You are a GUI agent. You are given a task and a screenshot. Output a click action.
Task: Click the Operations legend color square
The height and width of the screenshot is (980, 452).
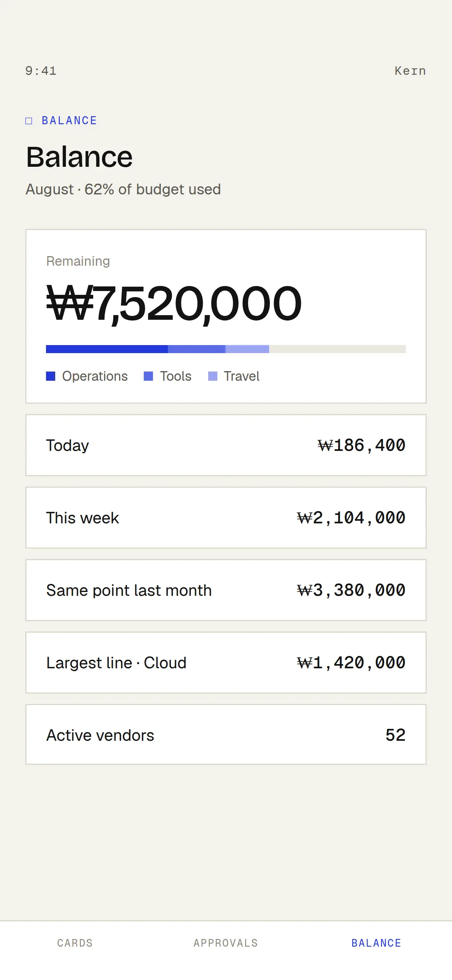click(x=51, y=376)
